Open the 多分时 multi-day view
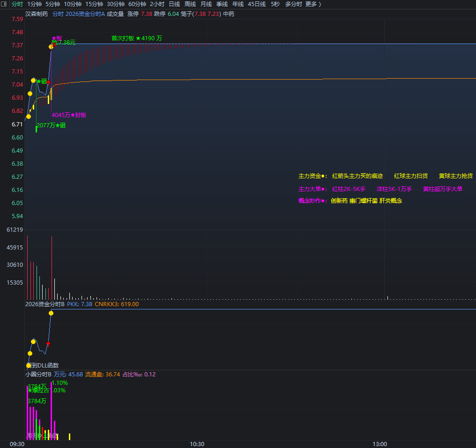 294,4
